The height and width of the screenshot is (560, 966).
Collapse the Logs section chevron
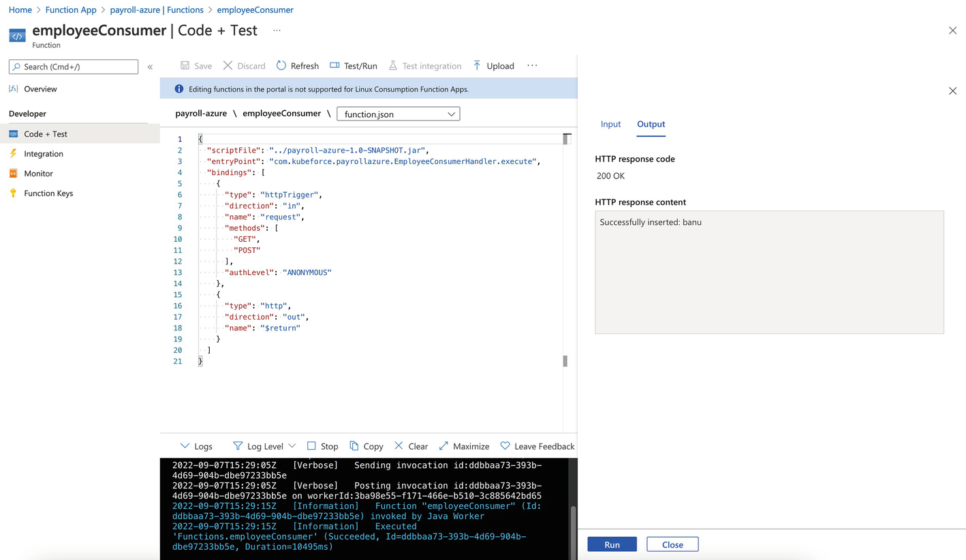[185, 446]
